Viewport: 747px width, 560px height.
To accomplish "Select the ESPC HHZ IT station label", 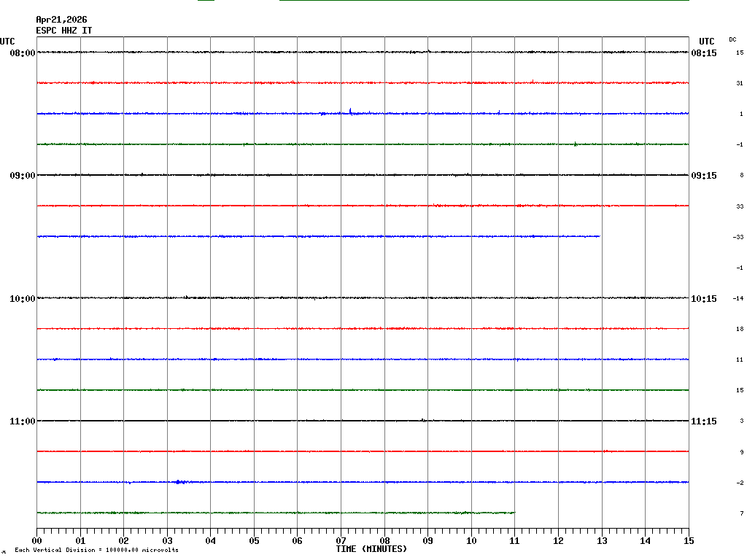I will click(64, 31).
